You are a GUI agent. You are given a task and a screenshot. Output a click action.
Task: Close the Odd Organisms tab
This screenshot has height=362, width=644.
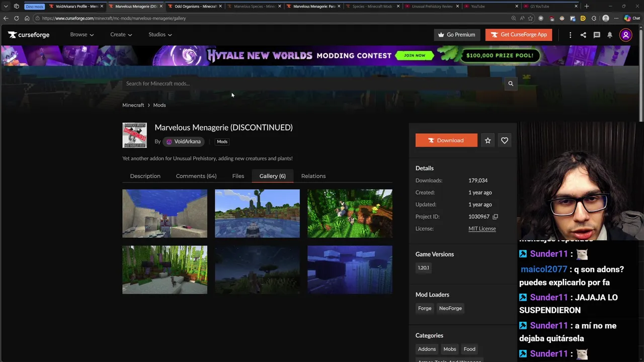pyautogui.click(x=220, y=6)
